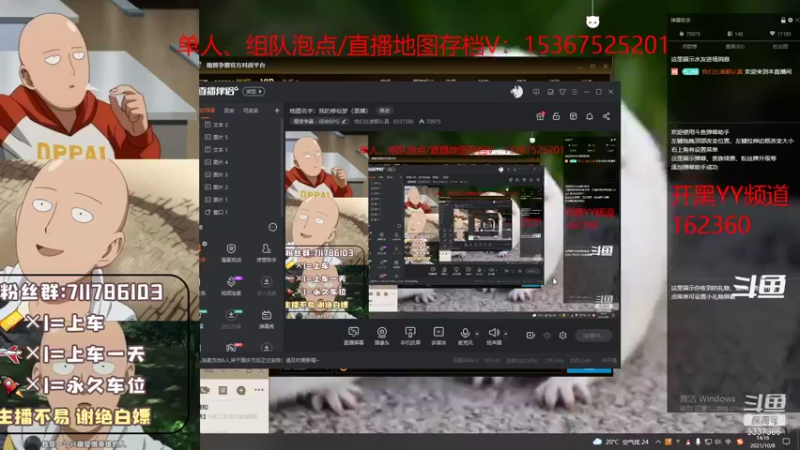Mute the 麦克风 microphone
Screen dimensions: 800x450
[465, 335]
